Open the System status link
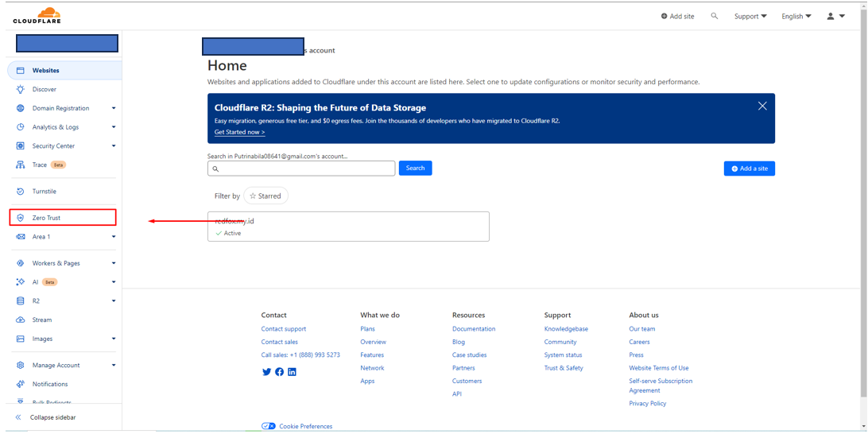The height and width of the screenshot is (434, 868). pos(563,355)
